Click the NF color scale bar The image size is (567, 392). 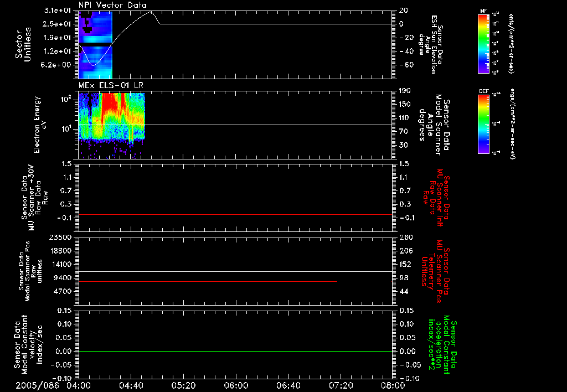click(x=484, y=44)
